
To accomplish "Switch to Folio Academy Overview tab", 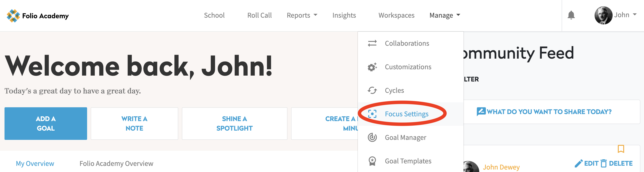I will (x=116, y=163).
